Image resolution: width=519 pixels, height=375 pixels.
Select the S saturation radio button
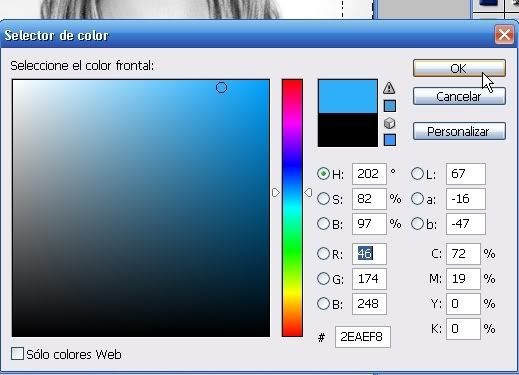(323, 199)
